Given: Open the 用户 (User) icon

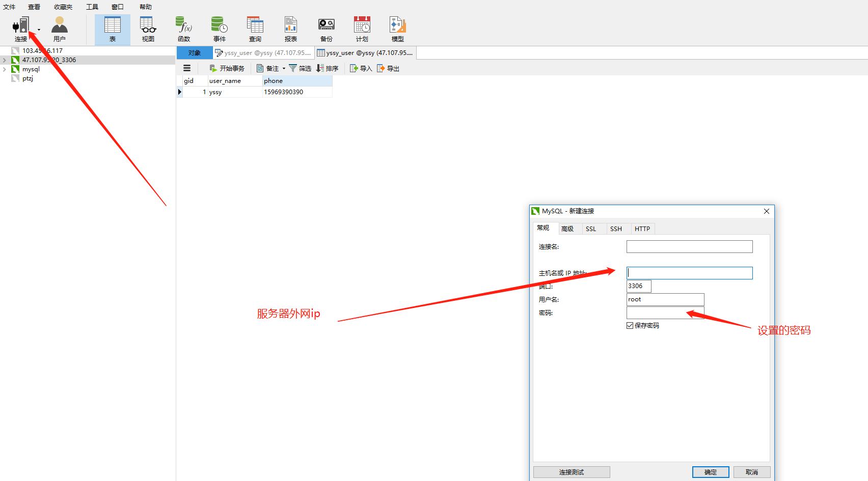Looking at the screenshot, I should (60, 29).
